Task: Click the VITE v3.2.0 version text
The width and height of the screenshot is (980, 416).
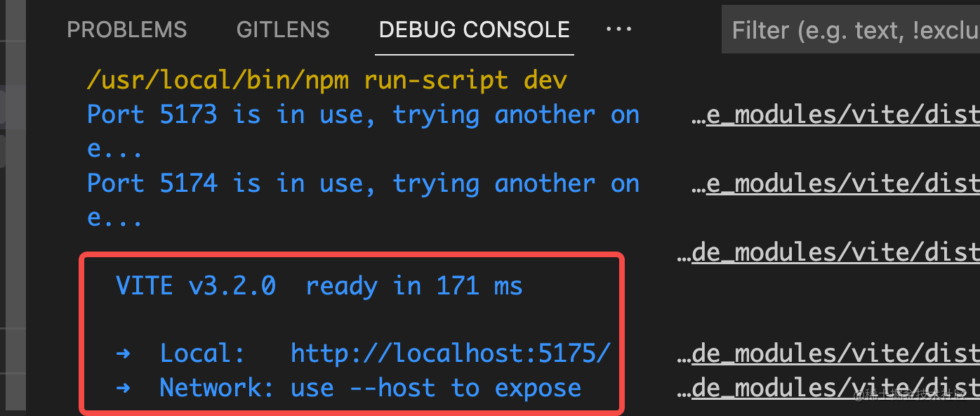Action: coord(196,286)
